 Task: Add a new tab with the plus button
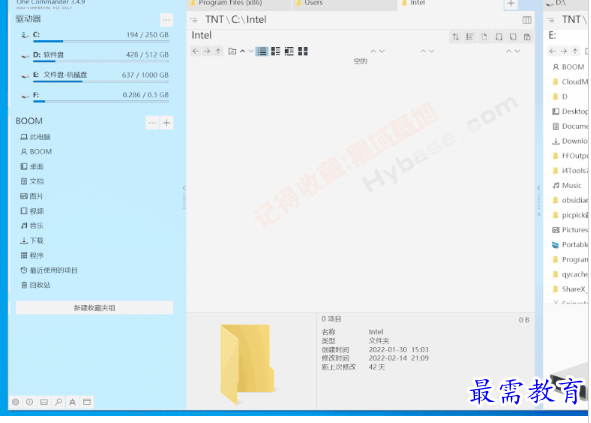click(511, 4)
